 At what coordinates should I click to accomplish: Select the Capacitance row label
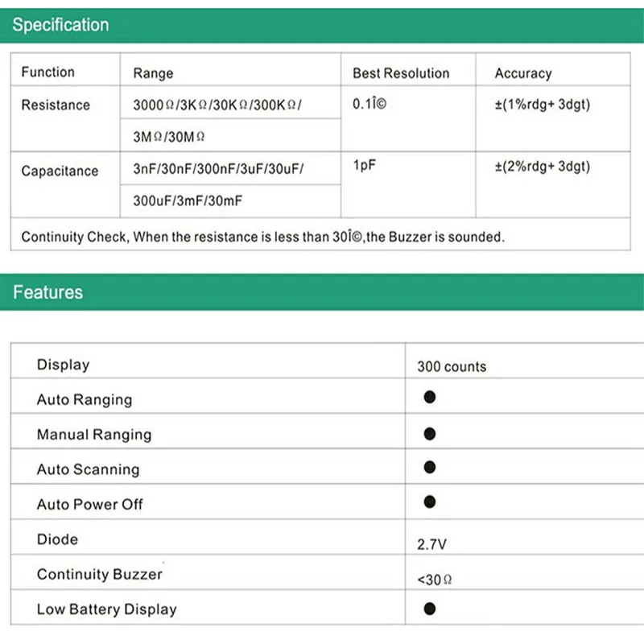[x=60, y=171]
